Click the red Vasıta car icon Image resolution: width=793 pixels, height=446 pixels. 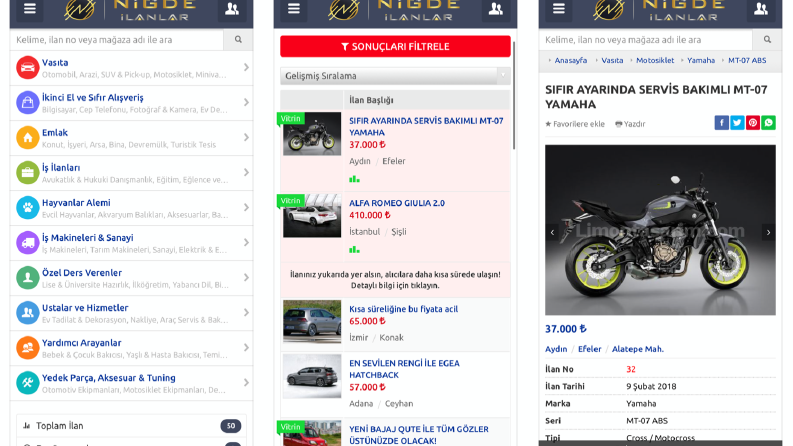coord(27,68)
